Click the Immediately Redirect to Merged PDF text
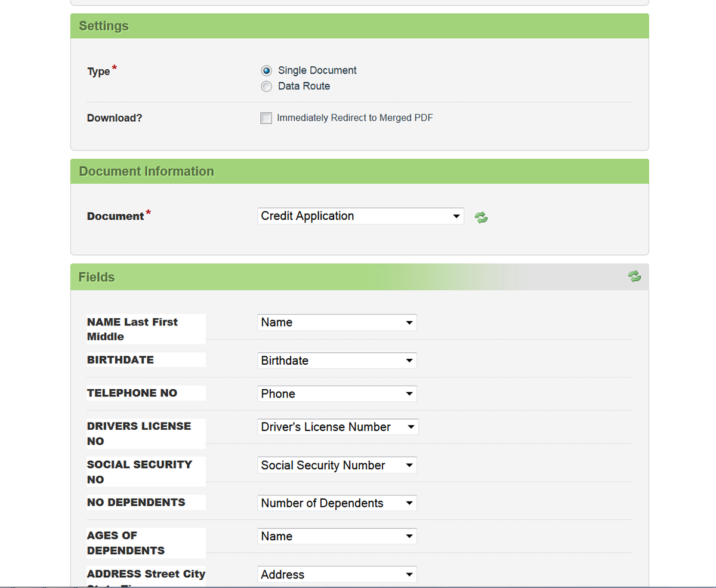The image size is (716, 588). pyautogui.click(x=355, y=118)
